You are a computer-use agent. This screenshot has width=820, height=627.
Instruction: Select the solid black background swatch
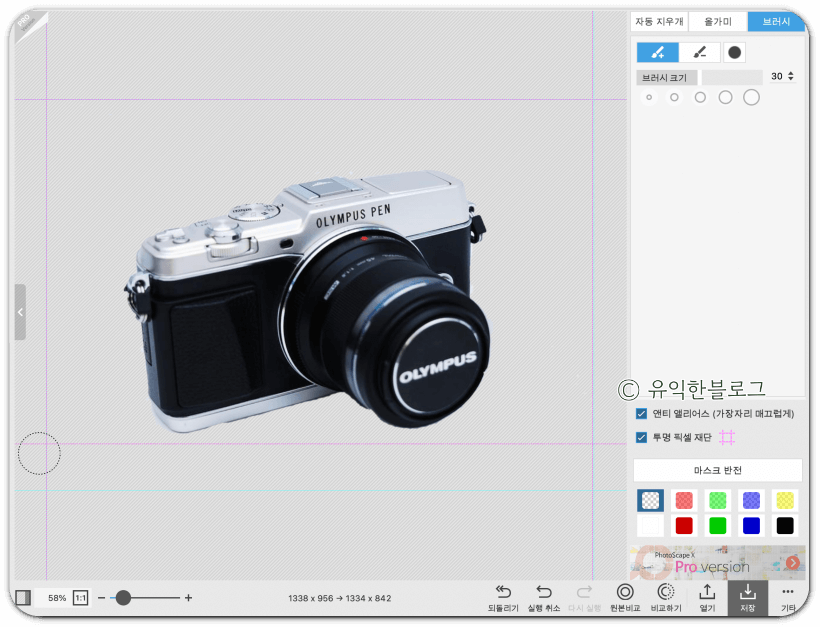[785, 526]
